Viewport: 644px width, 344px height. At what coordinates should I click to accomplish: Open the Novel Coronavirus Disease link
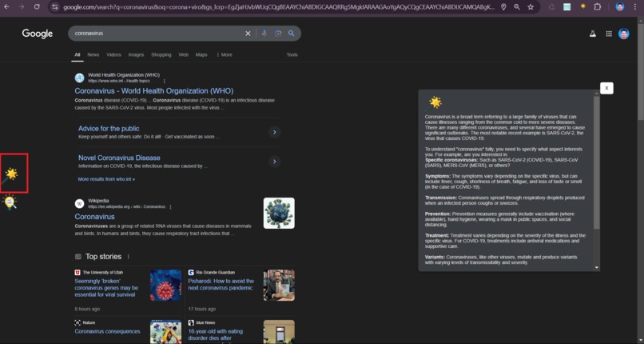pyautogui.click(x=119, y=158)
